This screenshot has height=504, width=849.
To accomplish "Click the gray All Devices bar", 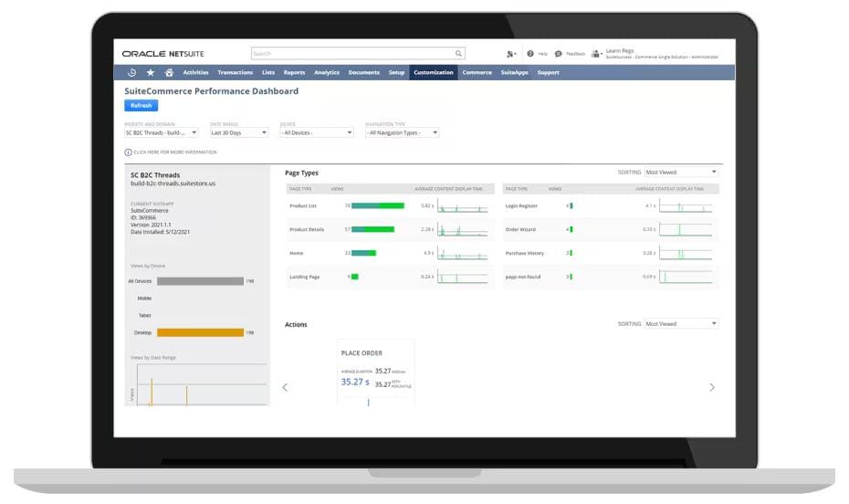I will click(200, 281).
